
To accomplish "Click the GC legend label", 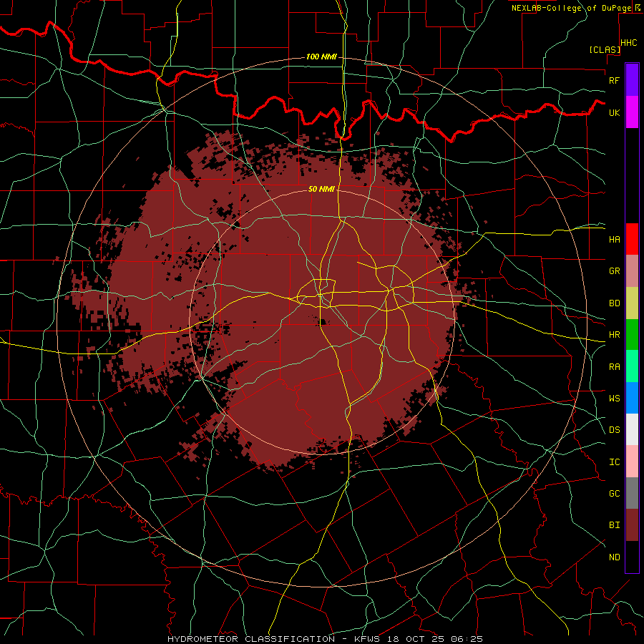I will coord(614,494).
